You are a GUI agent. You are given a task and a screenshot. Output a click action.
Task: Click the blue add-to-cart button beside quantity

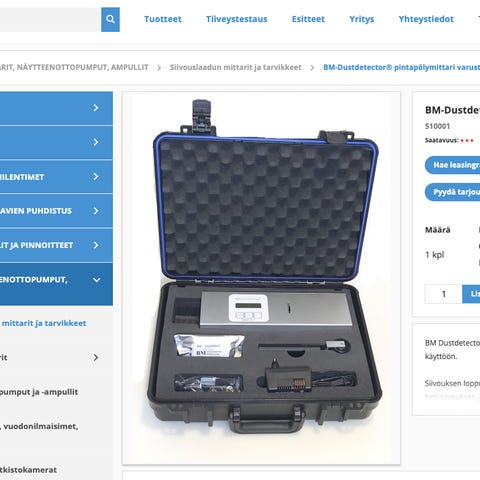pos(471,294)
